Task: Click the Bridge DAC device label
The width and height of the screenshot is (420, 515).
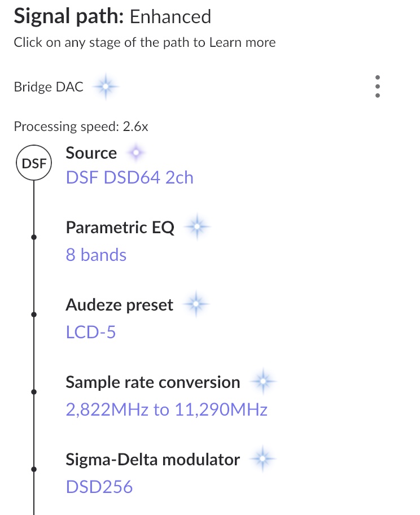Action: (x=49, y=87)
